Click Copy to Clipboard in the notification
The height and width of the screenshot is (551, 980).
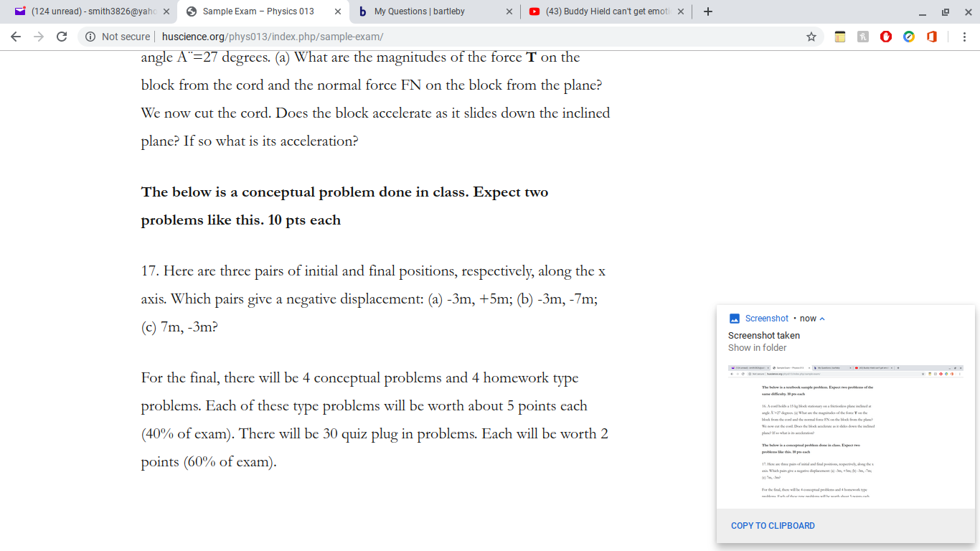(773, 526)
